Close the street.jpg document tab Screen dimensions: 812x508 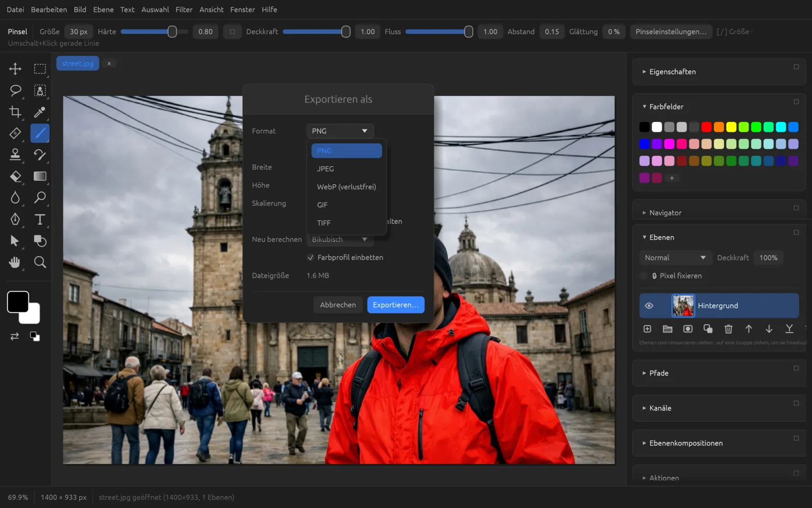click(109, 63)
